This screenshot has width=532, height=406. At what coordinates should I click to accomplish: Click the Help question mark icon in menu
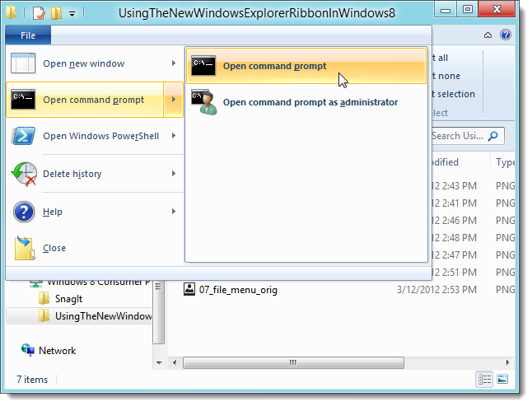24,212
